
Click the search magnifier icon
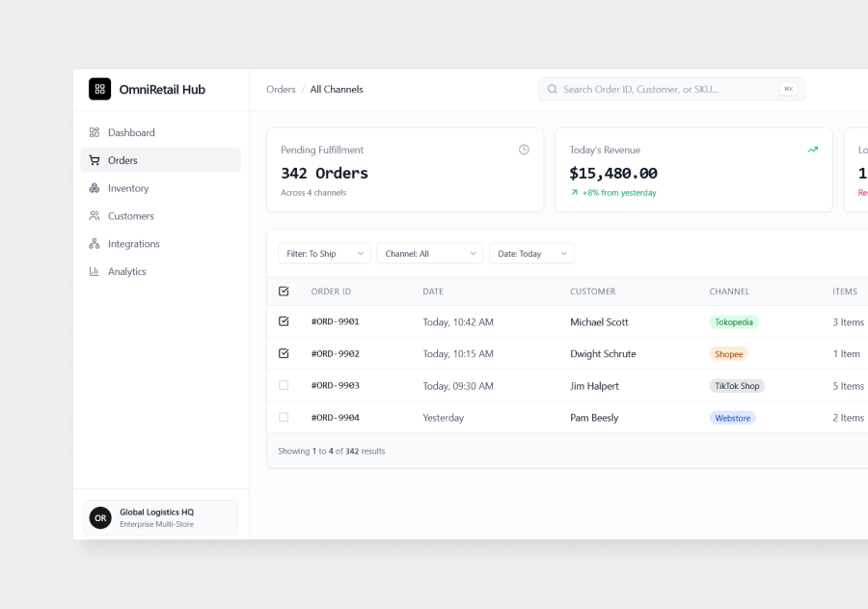coord(552,89)
